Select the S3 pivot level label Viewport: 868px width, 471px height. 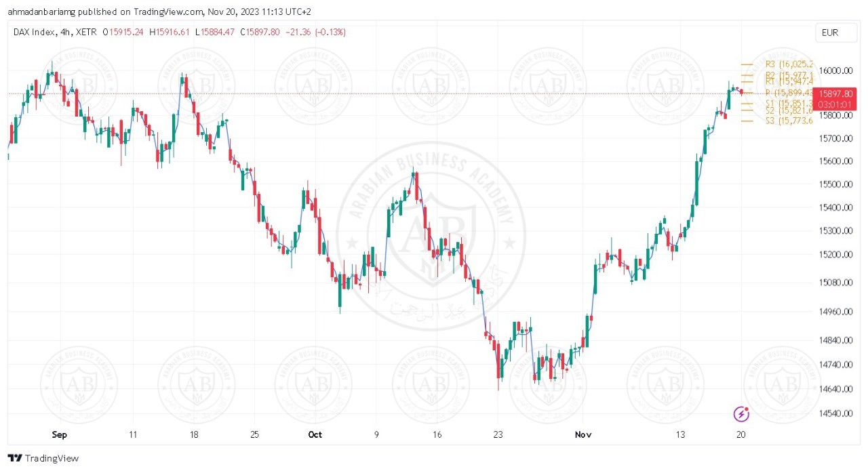[x=789, y=121]
